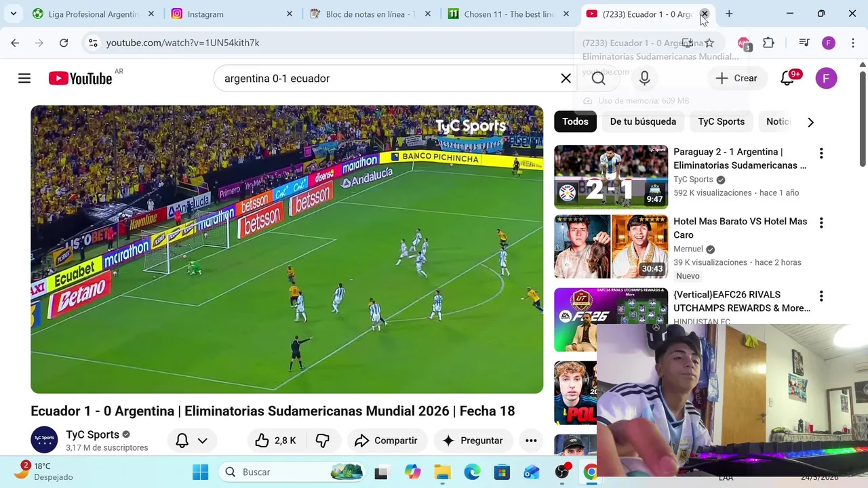Open Paraguay 2 - 1 Argentina video title

coord(740,159)
